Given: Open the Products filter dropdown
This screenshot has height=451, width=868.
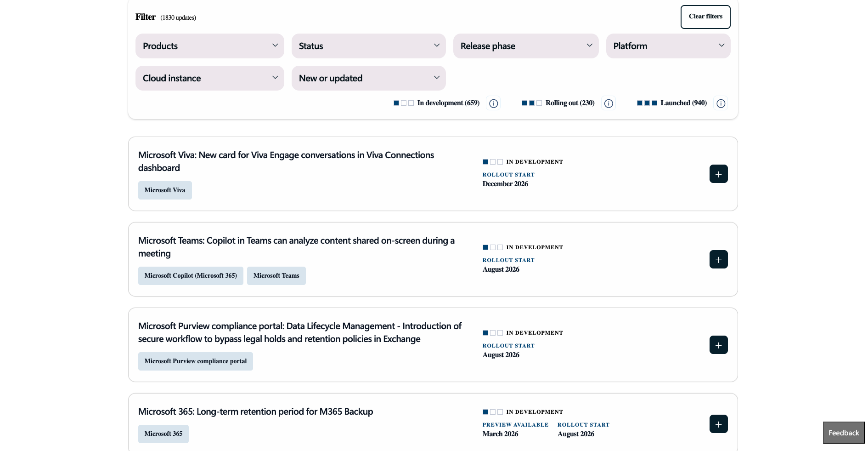Looking at the screenshot, I should pyautogui.click(x=210, y=46).
